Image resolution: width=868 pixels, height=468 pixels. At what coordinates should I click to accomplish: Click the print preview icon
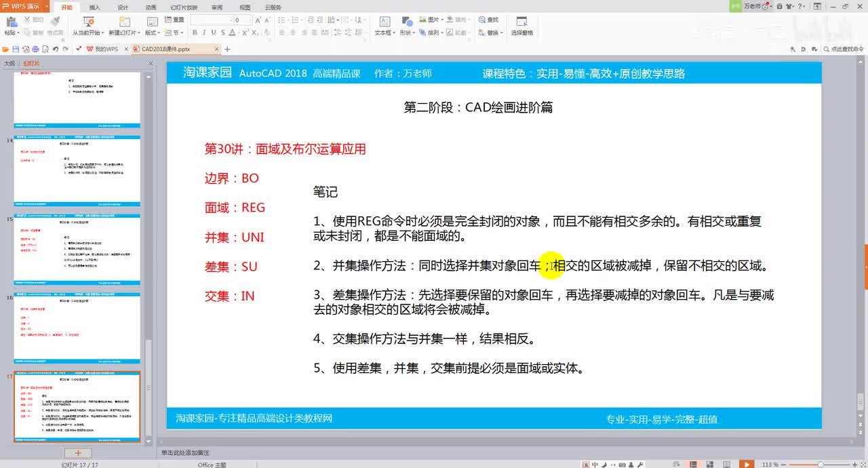(45, 49)
